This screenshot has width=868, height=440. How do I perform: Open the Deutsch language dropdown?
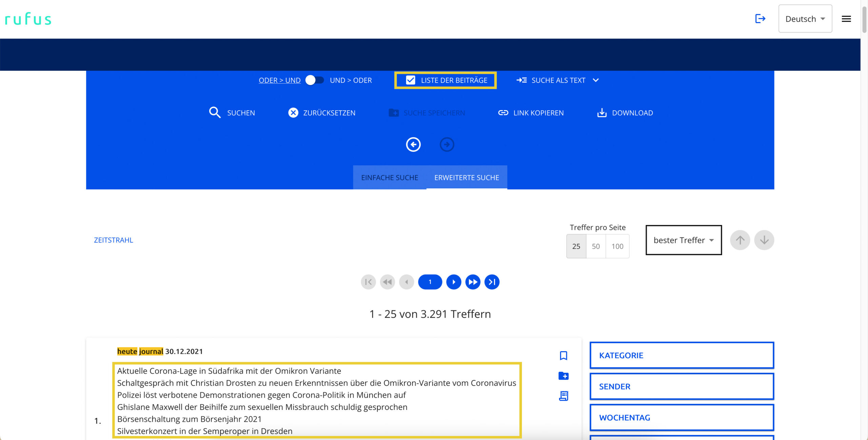805,19
